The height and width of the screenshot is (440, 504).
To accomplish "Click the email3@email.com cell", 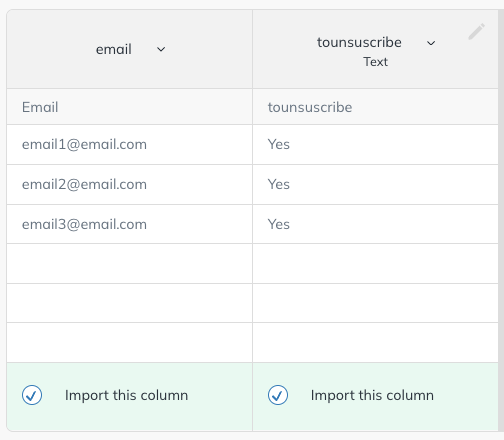I will point(129,224).
